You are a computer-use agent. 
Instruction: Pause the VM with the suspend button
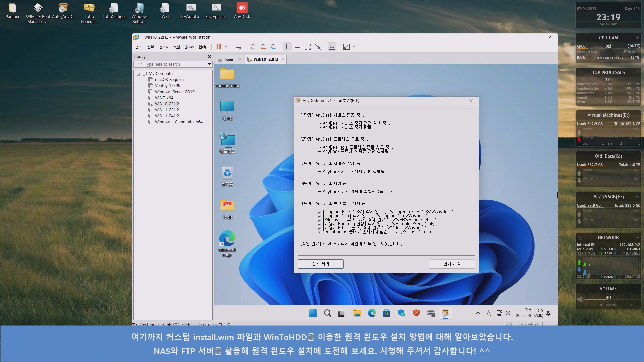pos(218,47)
